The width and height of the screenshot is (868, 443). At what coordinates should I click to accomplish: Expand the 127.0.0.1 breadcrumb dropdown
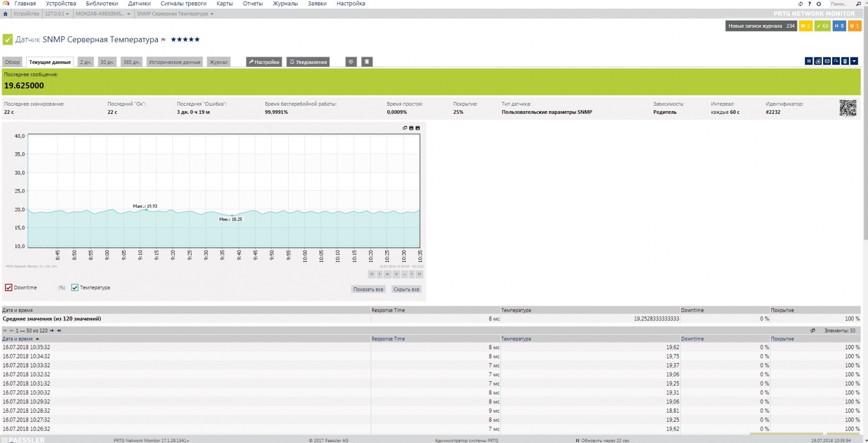[x=67, y=14]
